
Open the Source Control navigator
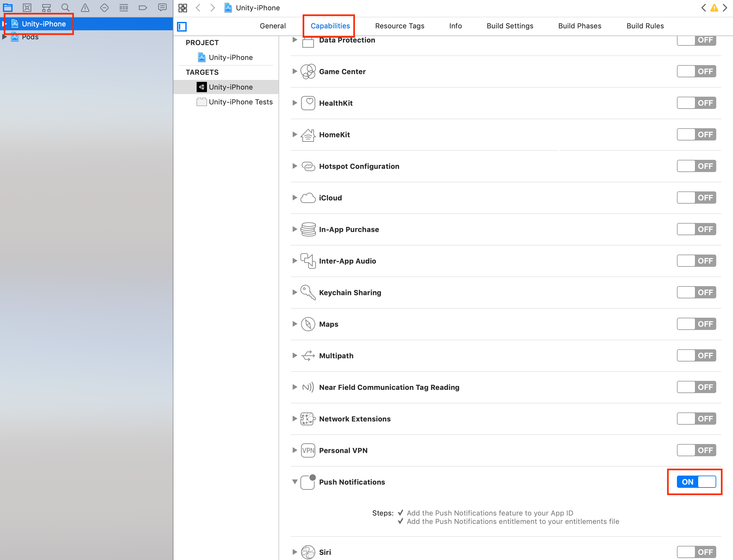[27, 7]
